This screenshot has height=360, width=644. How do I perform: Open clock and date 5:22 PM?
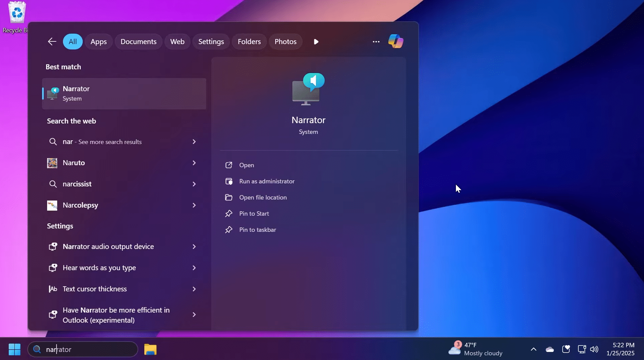[x=620, y=349]
